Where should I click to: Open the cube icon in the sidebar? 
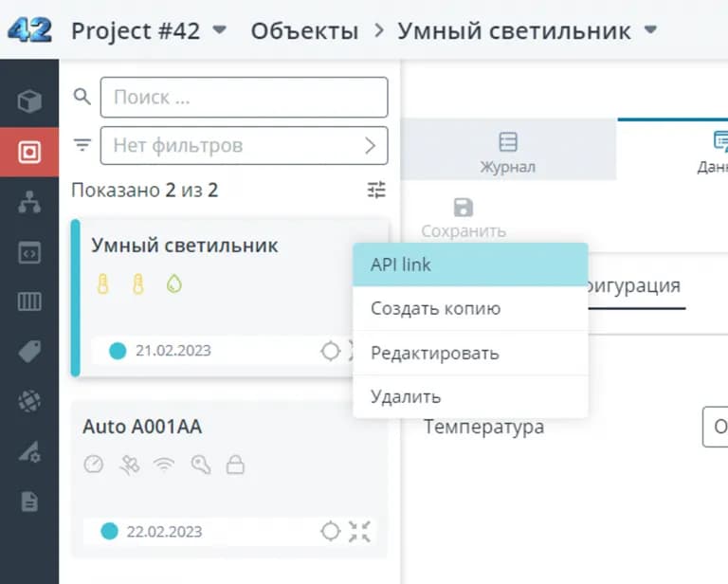[x=29, y=101]
